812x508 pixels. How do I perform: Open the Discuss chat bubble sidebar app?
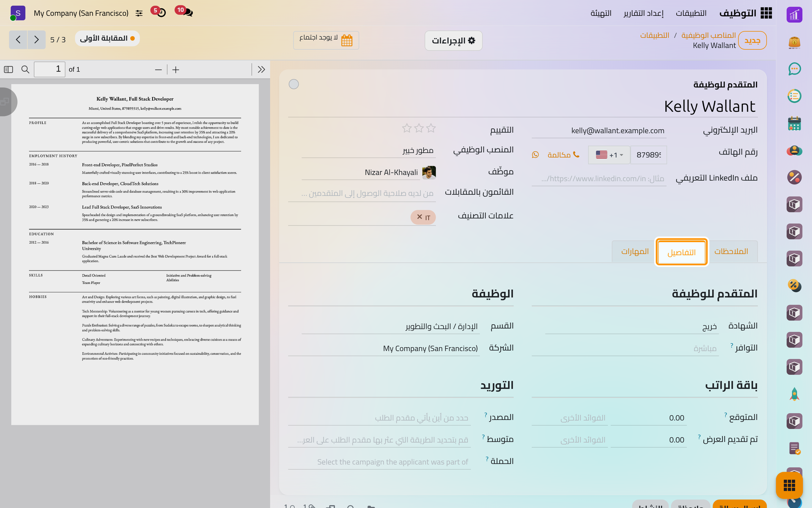point(794,69)
